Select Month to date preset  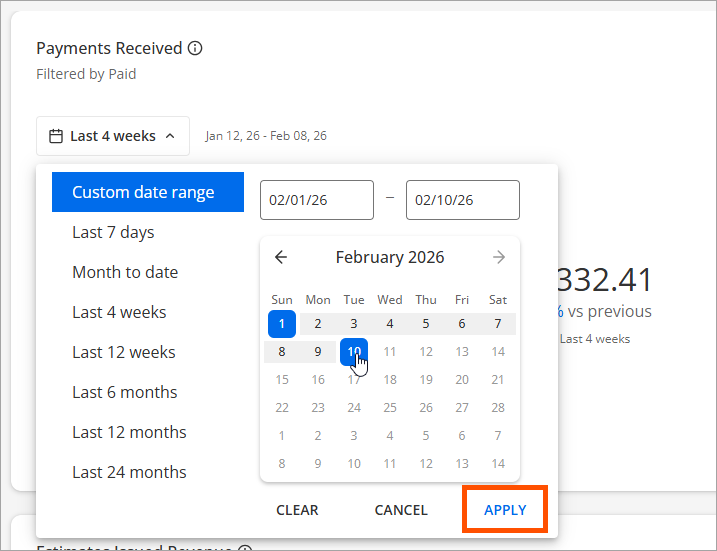click(x=125, y=272)
